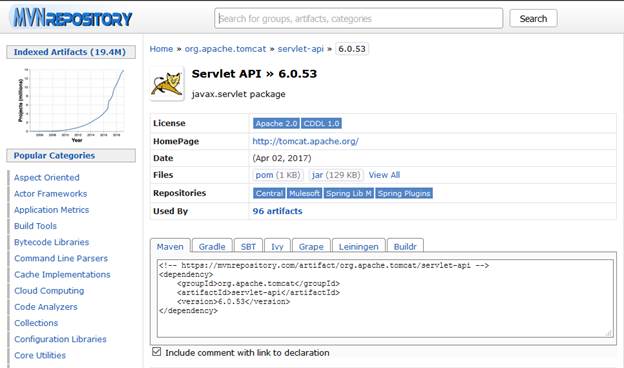Viewport: 624px width, 368px height.
Task: Open the Bytecode Libraries category
Action: pyautogui.click(x=52, y=242)
